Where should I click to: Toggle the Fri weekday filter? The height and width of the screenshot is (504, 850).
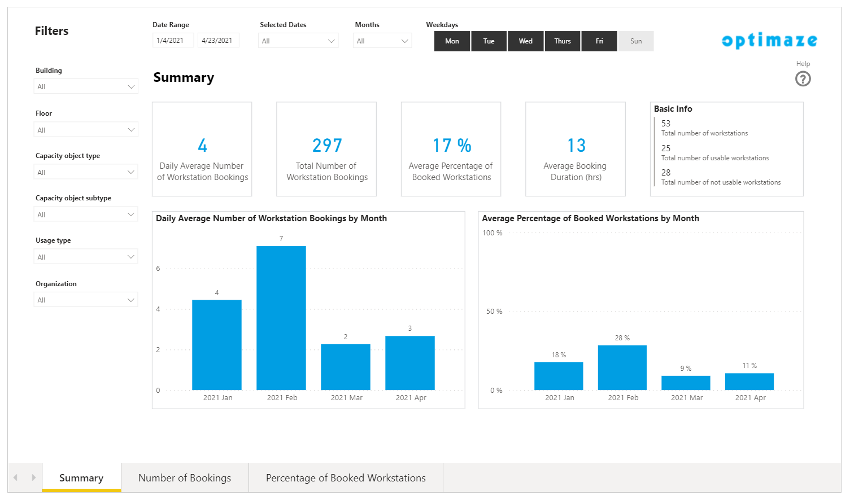pos(599,41)
